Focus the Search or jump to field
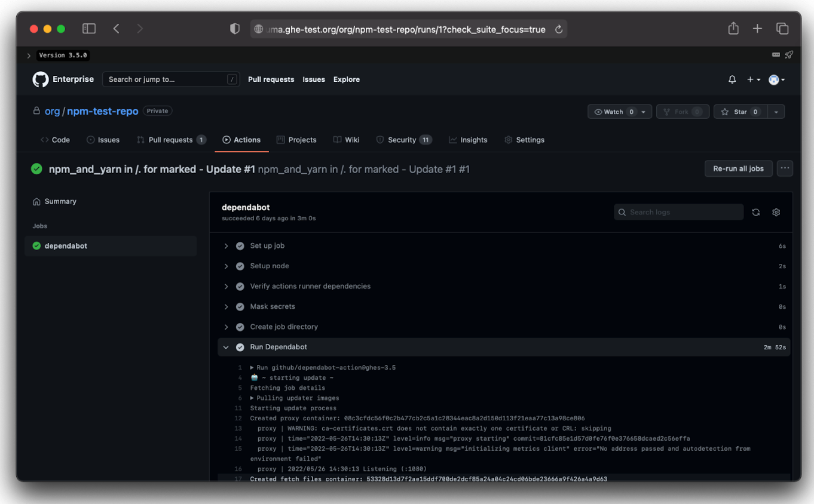The image size is (814, 504). pos(171,79)
